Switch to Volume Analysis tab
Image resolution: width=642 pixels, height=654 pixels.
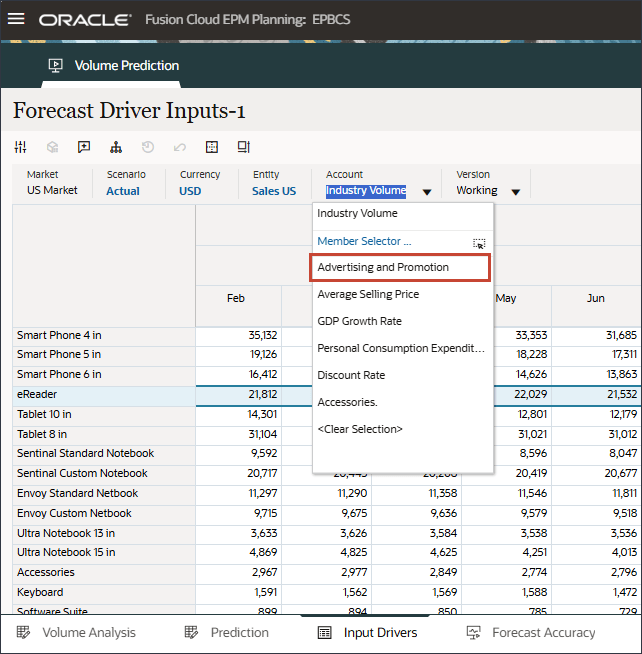click(x=89, y=632)
